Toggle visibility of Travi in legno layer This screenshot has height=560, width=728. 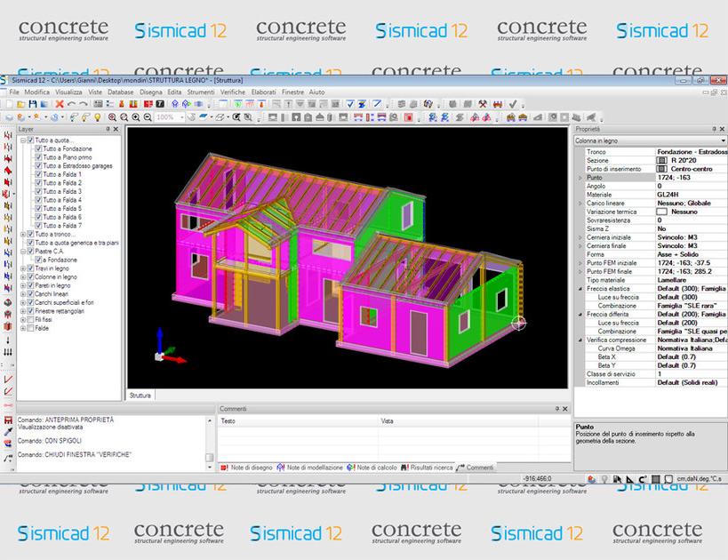pyautogui.click(x=29, y=269)
